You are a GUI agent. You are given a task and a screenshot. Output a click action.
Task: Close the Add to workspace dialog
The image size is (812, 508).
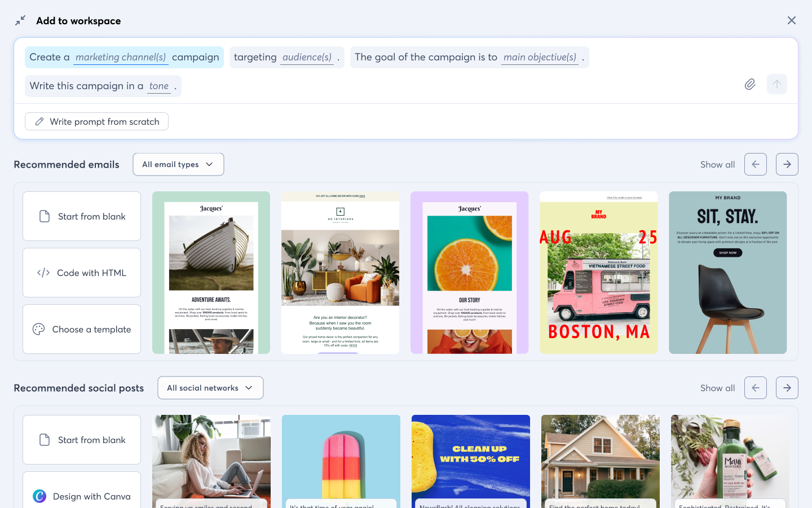coord(791,20)
